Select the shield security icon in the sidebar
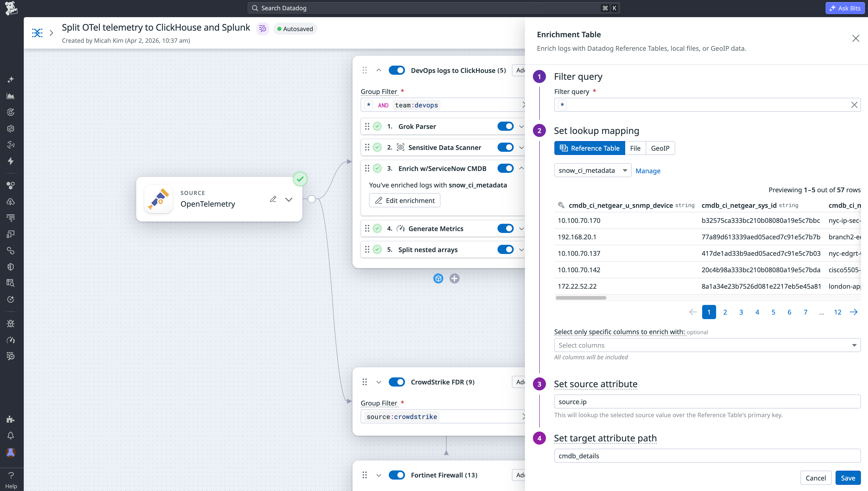This screenshot has height=491, width=868. click(x=11, y=266)
